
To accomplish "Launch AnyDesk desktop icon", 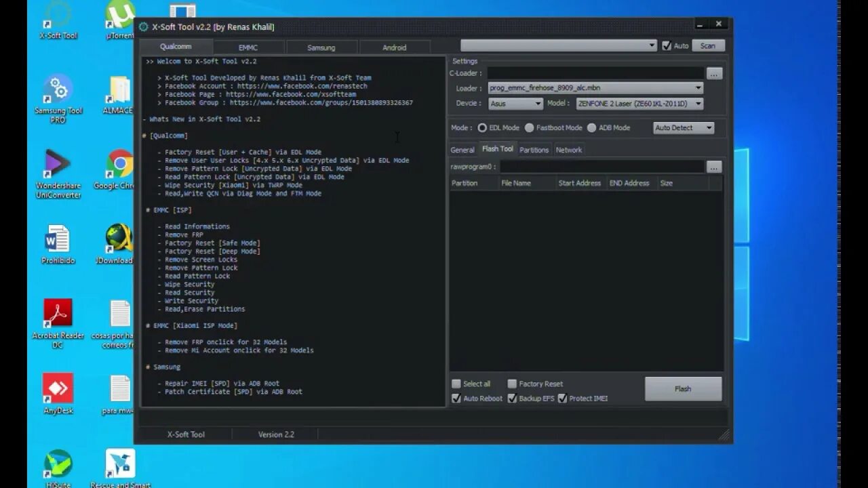I will tap(58, 394).
